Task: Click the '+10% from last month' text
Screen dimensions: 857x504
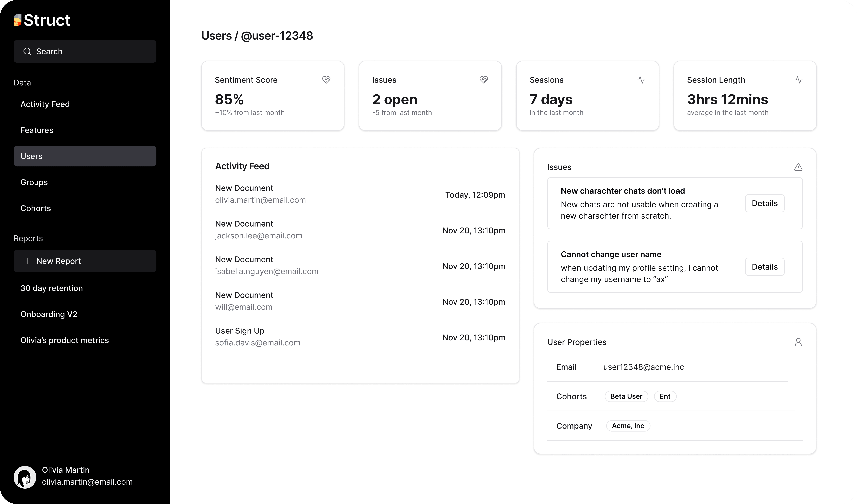Action: [x=250, y=113]
